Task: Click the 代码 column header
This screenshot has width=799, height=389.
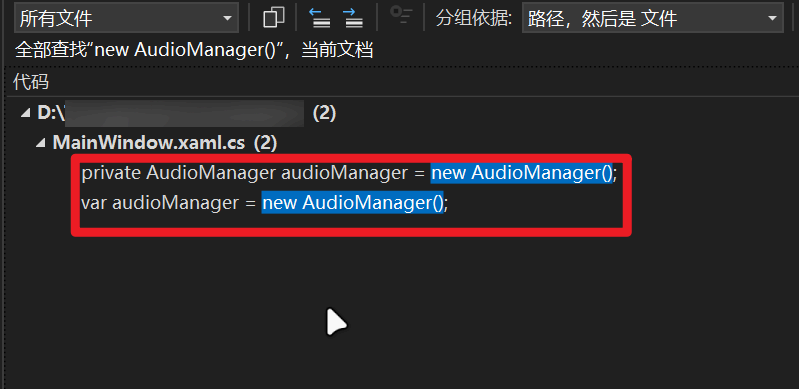Action: pos(32,82)
